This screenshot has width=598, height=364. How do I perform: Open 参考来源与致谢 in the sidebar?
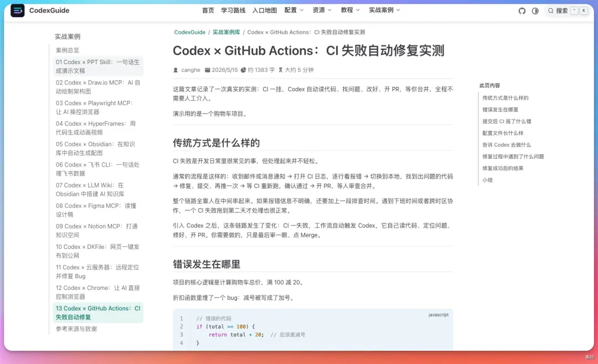click(76, 329)
